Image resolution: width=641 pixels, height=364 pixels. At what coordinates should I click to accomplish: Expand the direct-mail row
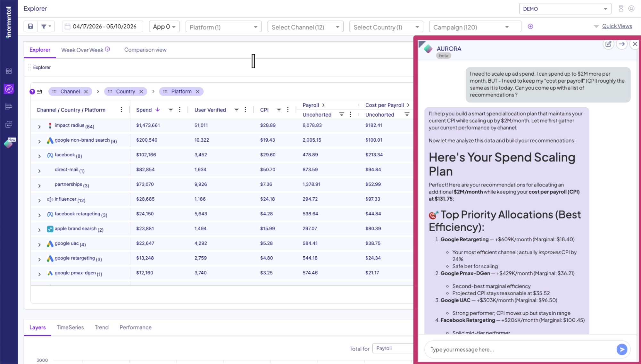click(39, 171)
